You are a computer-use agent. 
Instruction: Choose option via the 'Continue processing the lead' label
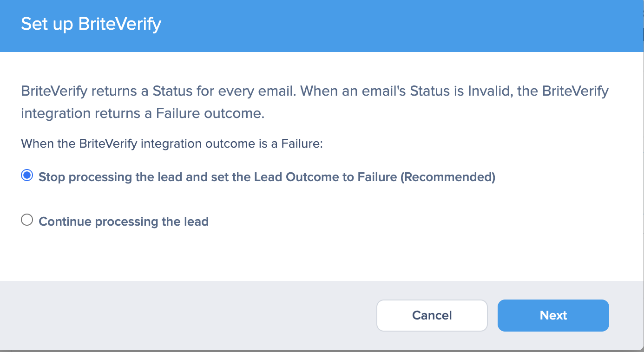tap(124, 222)
